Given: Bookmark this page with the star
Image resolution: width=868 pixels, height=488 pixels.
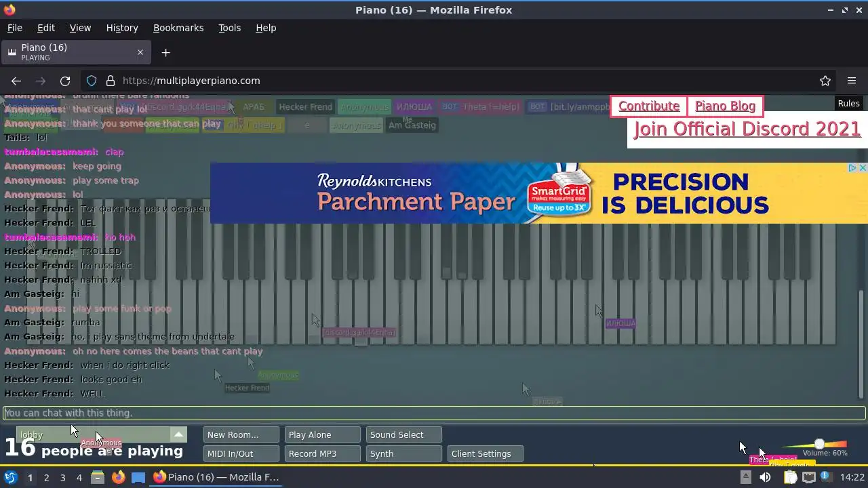Looking at the screenshot, I should pyautogui.click(x=825, y=81).
